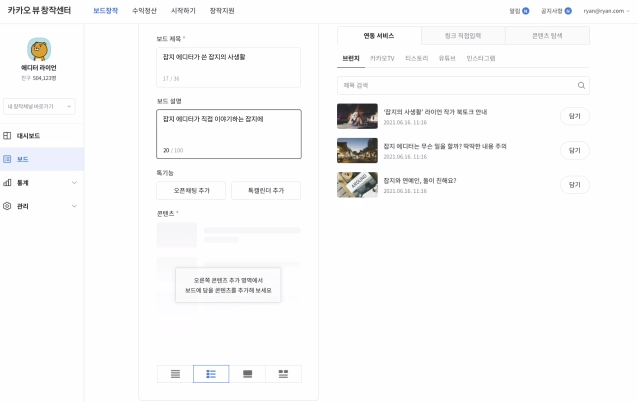Open the ryan@ryan.com account dropdown

[606, 11]
